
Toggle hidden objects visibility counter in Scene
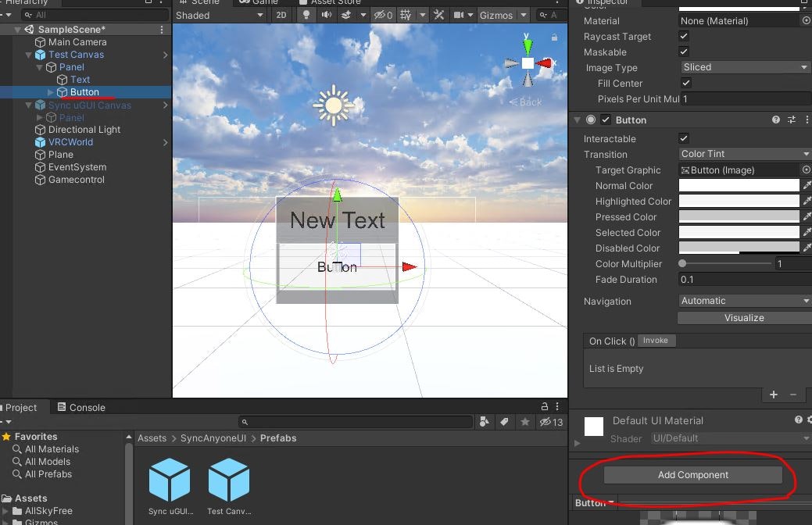click(x=384, y=15)
